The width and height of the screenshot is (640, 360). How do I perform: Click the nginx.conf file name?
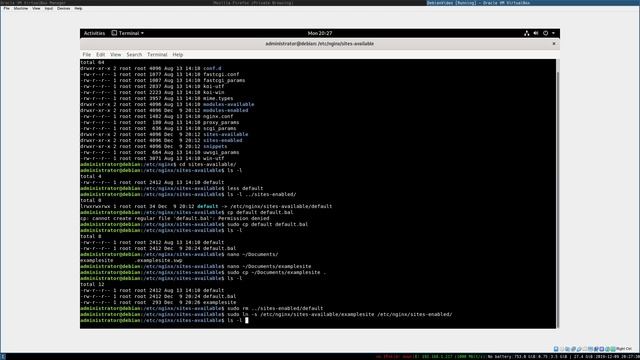coord(218,116)
